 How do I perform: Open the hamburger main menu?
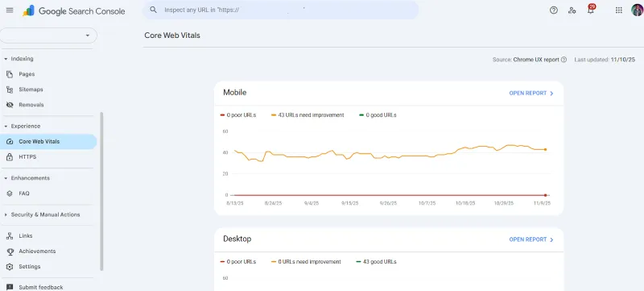[10, 10]
